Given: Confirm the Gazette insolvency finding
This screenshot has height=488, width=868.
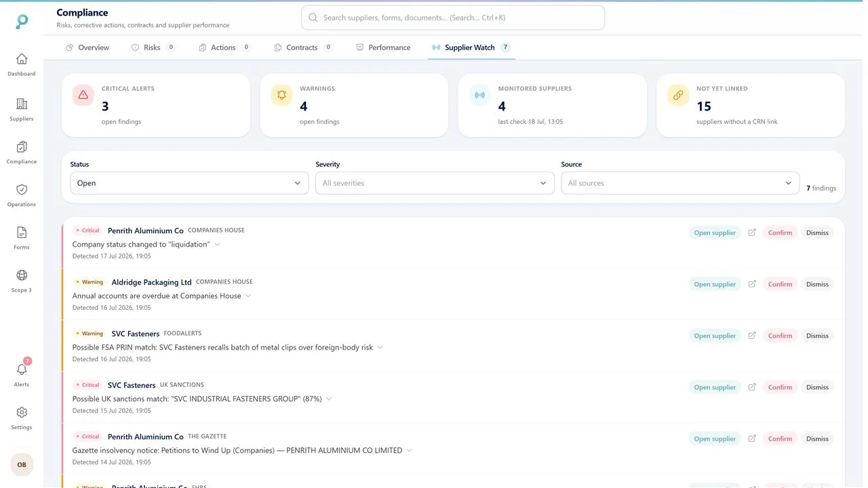Looking at the screenshot, I should pos(780,439).
